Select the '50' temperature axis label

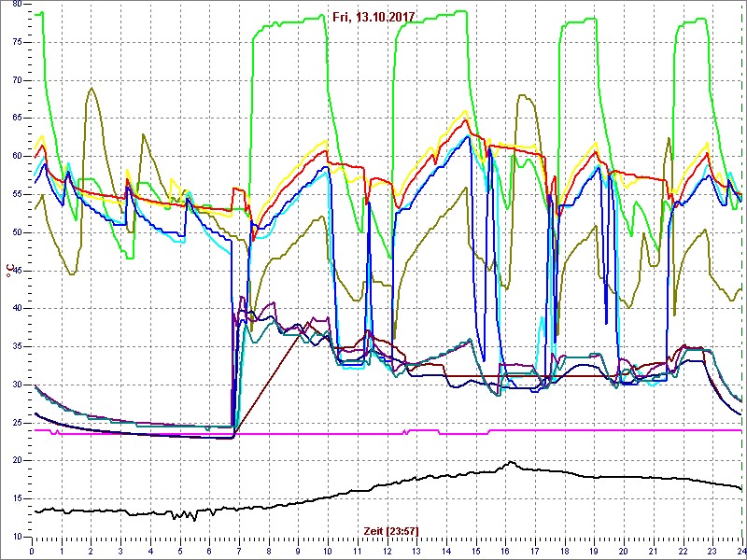[17, 232]
